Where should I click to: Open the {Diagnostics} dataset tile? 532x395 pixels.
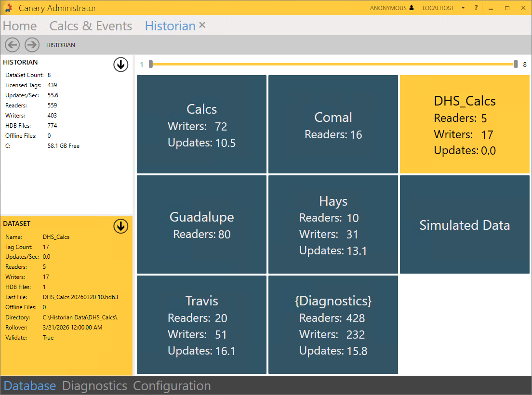click(333, 325)
